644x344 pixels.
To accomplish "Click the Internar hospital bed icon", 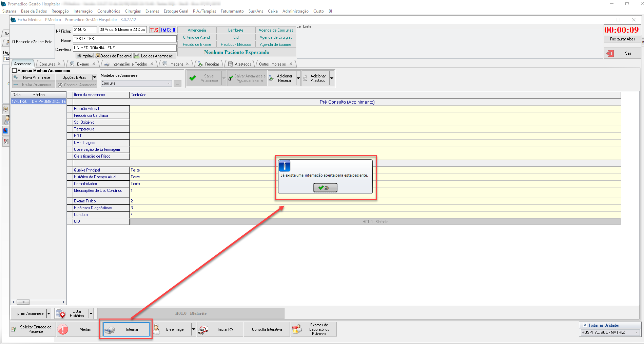I will click(x=110, y=330).
